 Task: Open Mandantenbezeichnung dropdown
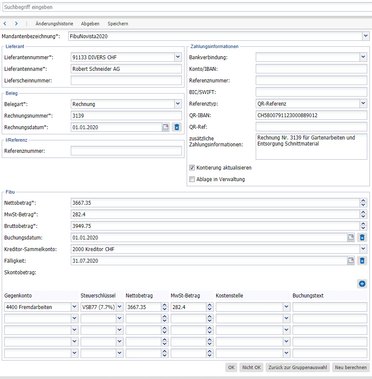(366, 36)
